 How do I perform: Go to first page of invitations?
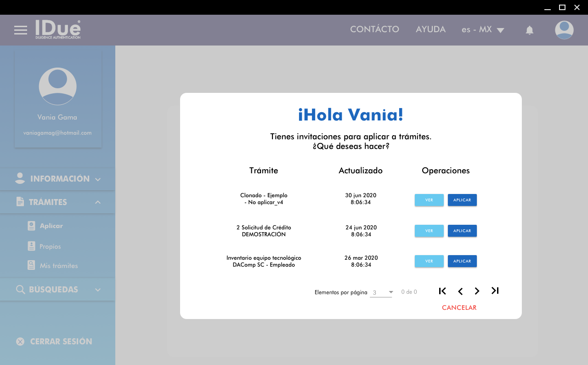point(442,291)
